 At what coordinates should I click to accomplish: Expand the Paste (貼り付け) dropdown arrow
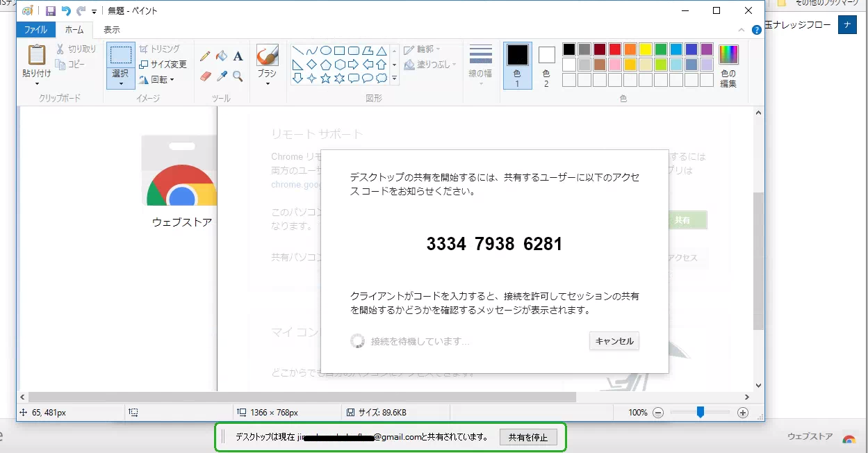pos(36,84)
